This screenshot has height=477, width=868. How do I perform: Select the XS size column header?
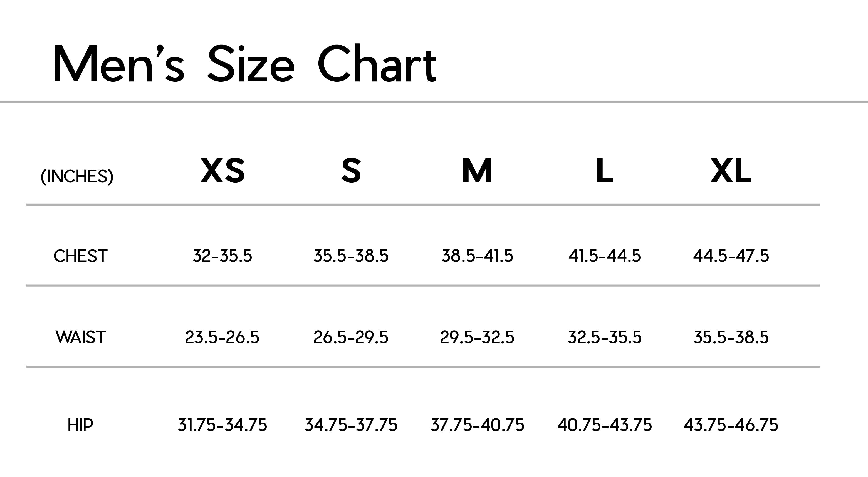[x=222, y=171]
